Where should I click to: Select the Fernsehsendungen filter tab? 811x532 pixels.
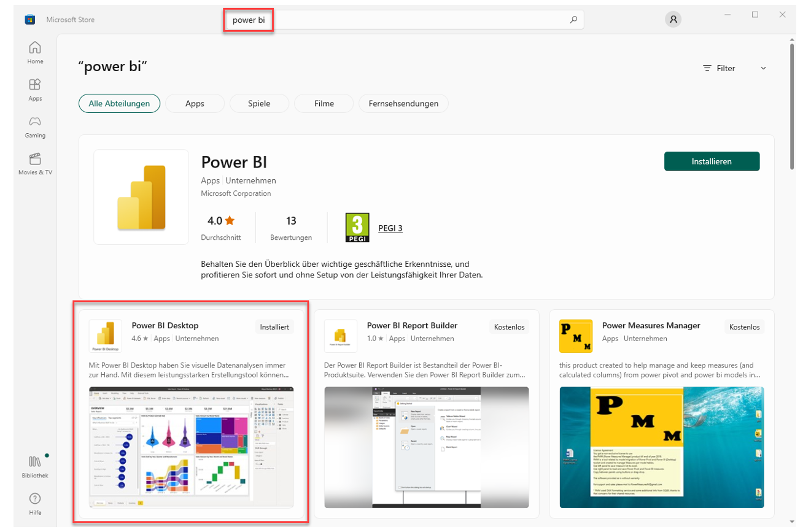(403, 104)
